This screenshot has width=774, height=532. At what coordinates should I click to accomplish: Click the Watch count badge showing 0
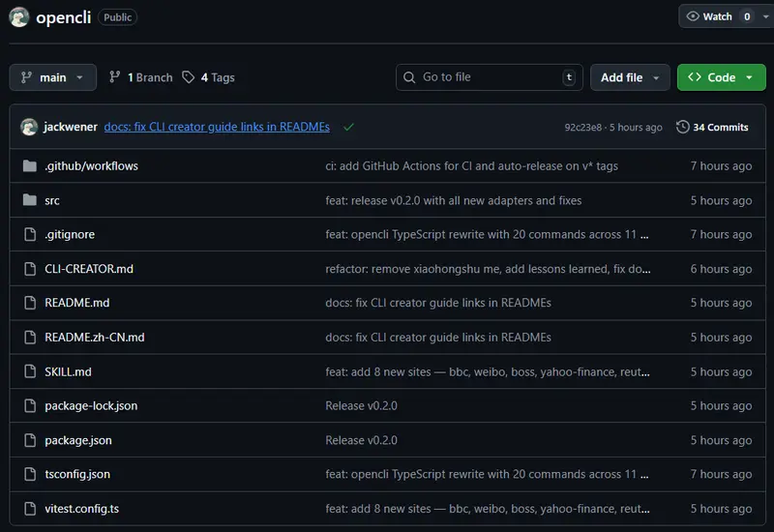(x=747, y=16)
